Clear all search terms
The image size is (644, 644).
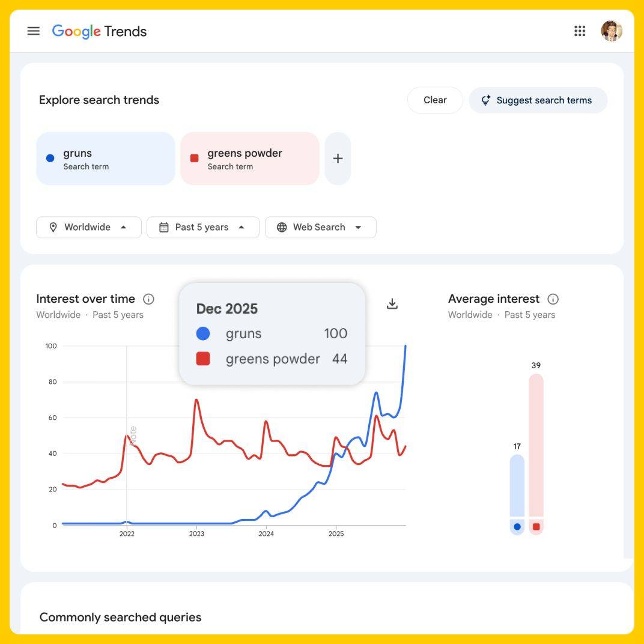point(435,100)
